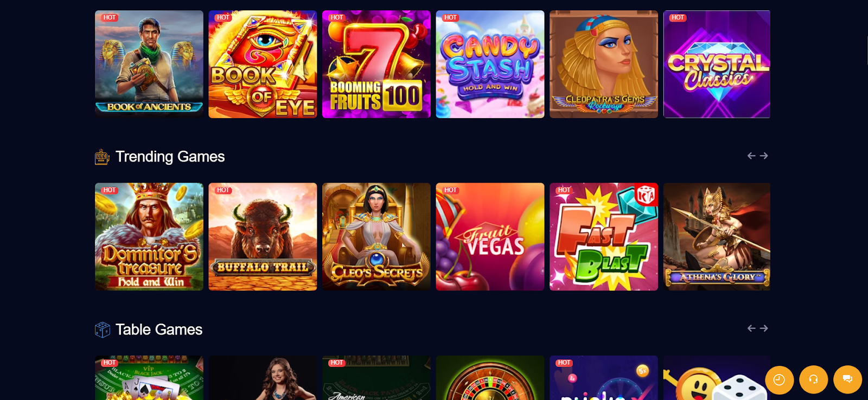This screenshot has width=868, height=400.
Task: Launch the Book of Eye slot
Action: pyautogui.click(x=263, y=64)
